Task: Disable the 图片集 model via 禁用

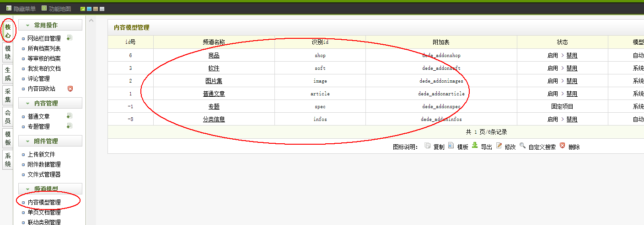Action: coord(572,81)
